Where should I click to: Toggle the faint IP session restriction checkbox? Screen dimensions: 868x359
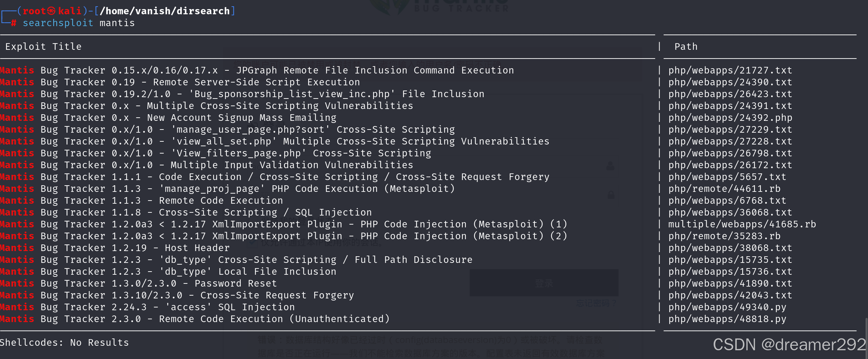tap(252, 243)
